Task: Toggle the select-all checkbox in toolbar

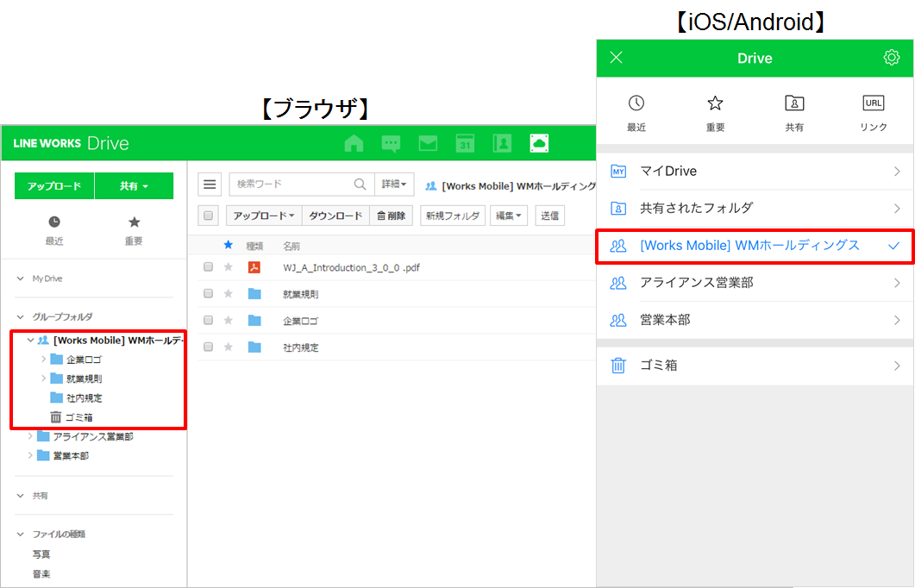Action: click(x=208, y=216)
